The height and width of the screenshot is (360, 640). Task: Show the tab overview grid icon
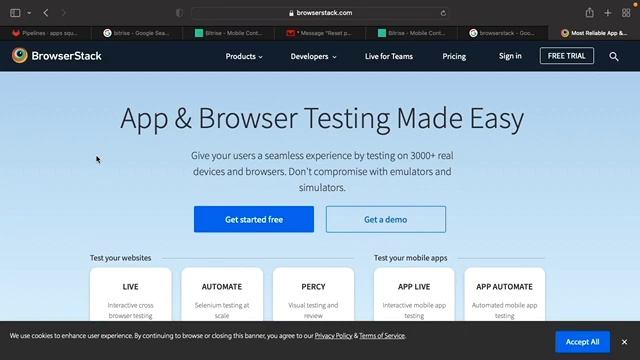point(626,13)
